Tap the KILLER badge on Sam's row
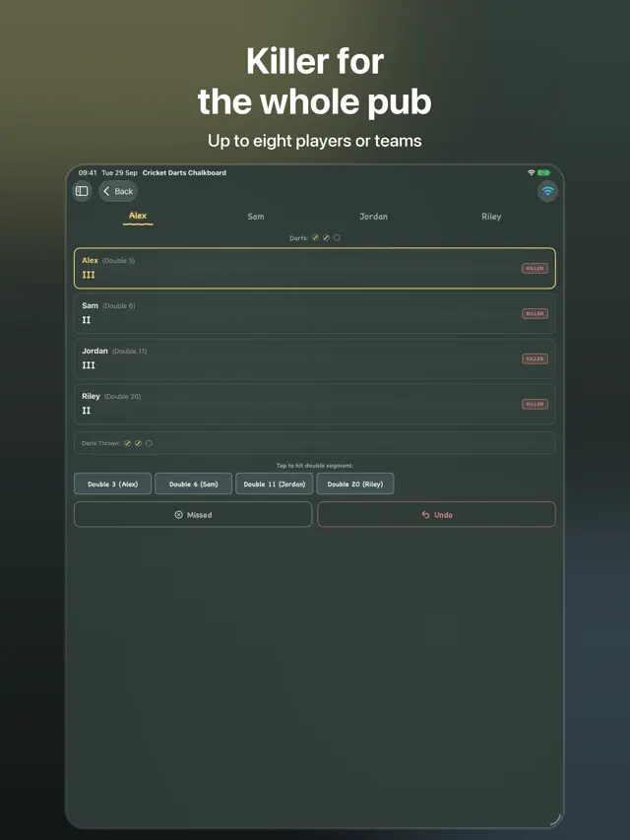The height and width of the screenshot is (840, 630). pyautogui.click(x=535, y=313)
